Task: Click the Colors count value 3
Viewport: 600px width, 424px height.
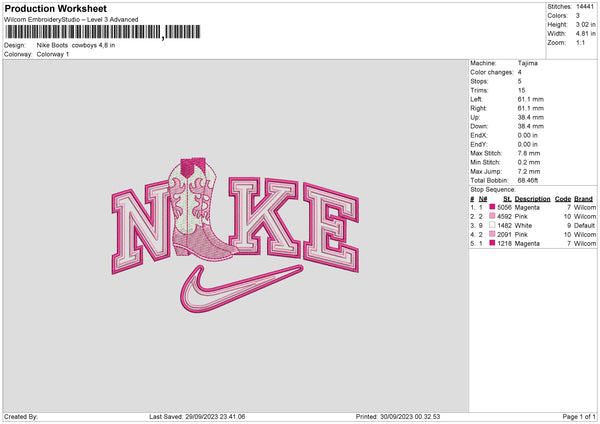Action: 578,16
